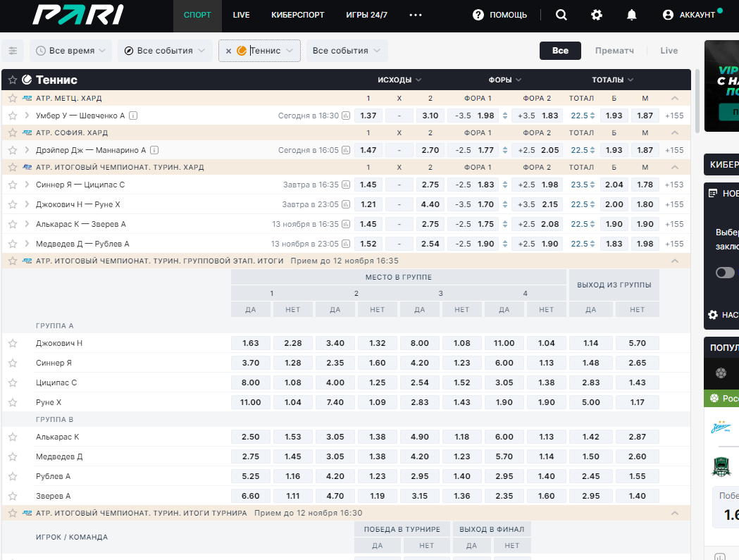The height and width of the screenshot is (560, 739).
Task: Open the Аккаунт menu
Action: [692, 15]
